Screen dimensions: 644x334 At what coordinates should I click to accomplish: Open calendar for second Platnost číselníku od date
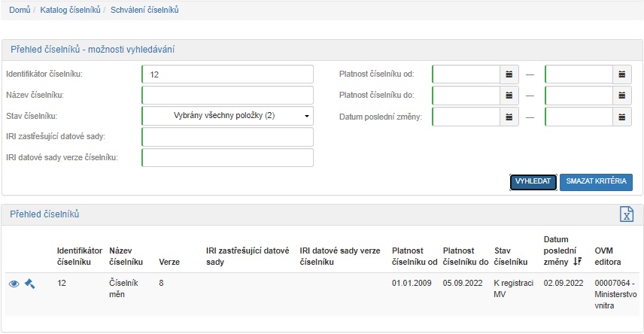pyautogui.click(x=622, y=74)
